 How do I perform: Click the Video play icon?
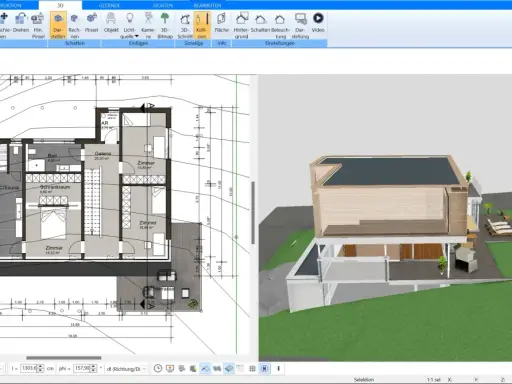pyautogui.click(x=318, y=18)
